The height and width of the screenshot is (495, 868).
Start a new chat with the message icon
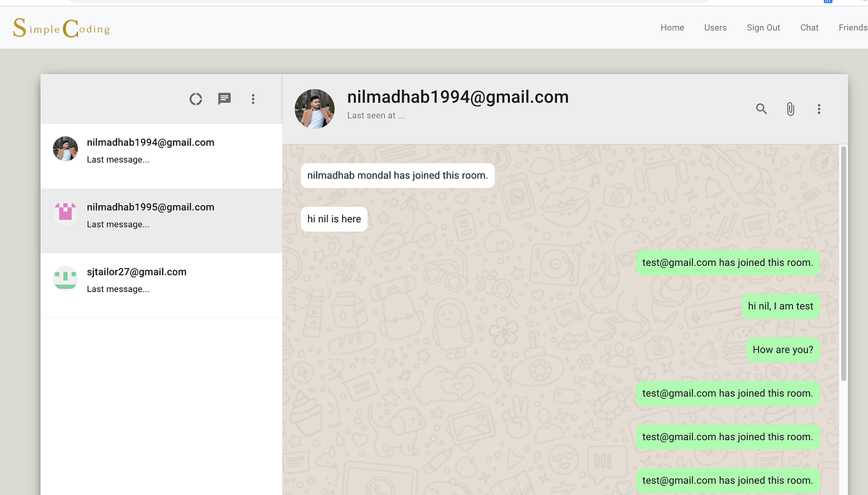pos(224,99)
